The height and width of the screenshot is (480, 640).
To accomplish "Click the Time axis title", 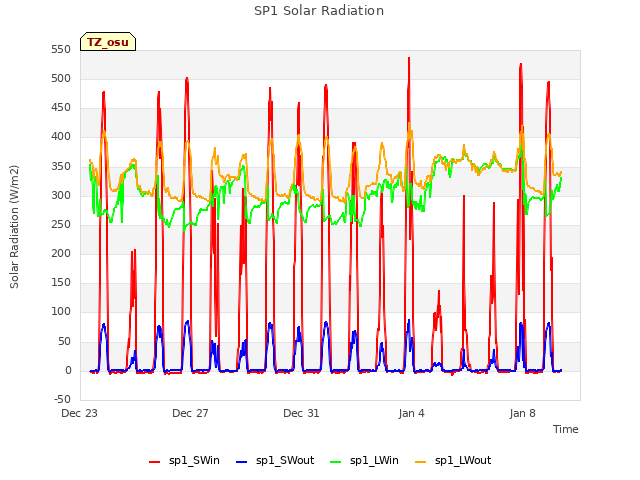I will coord(566,429).
